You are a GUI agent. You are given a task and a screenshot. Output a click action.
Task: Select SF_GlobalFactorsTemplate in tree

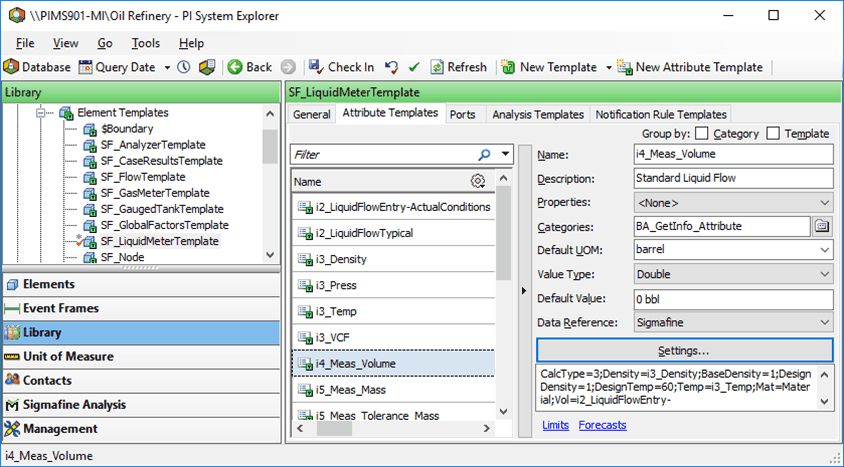pyautogui.click(x=165, y=225)
